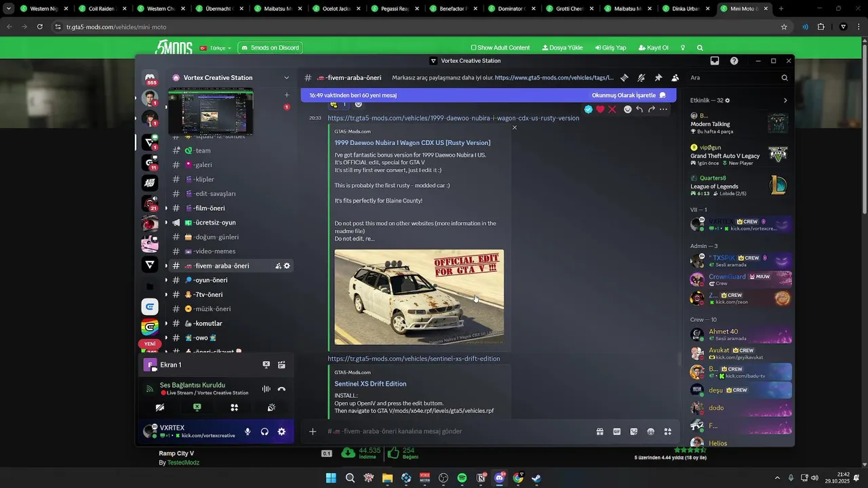Open attachment plus button in message bar
868x488 pixels.
pyautogui.click(x=313, y=431)
